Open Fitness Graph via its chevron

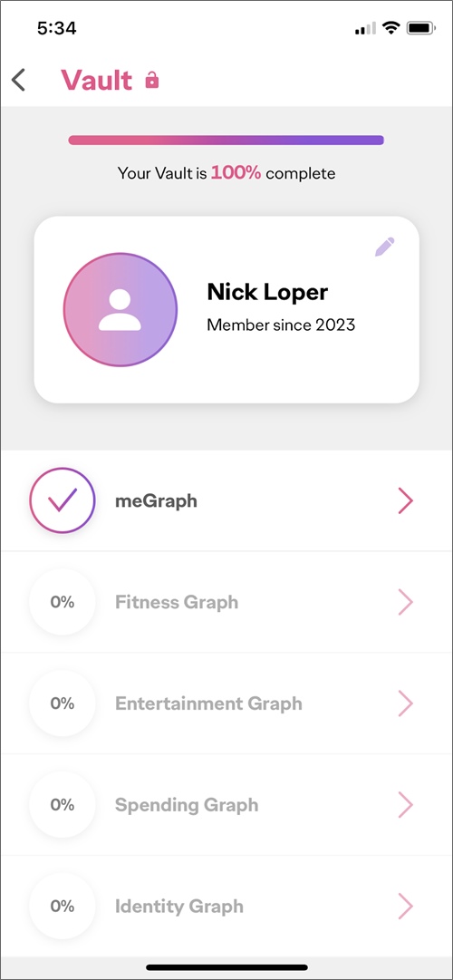(x=406, y=603)
